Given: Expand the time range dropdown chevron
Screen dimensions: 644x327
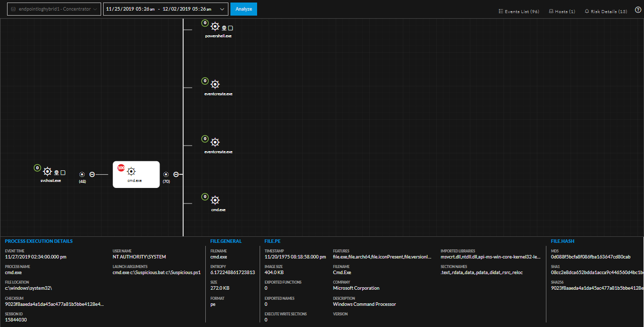Looking at the screenshot, I should point(222,9).
